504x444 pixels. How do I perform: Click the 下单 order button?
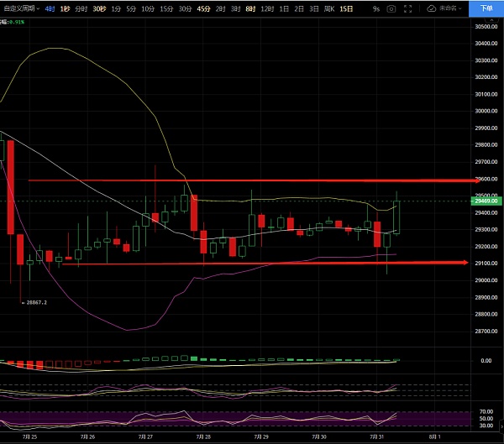click(x=486, y=8)
